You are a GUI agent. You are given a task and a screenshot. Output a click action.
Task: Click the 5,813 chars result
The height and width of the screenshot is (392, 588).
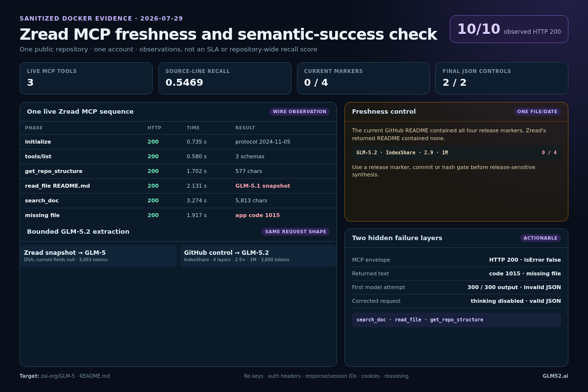click(251, 201)
